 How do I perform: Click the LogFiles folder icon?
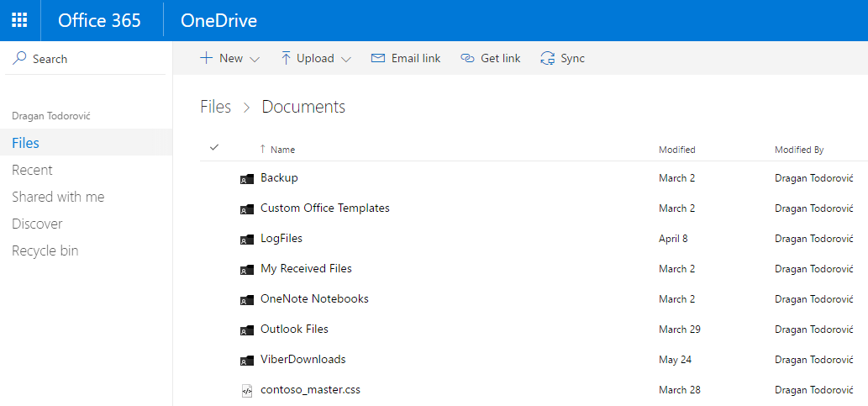point(247,240)
